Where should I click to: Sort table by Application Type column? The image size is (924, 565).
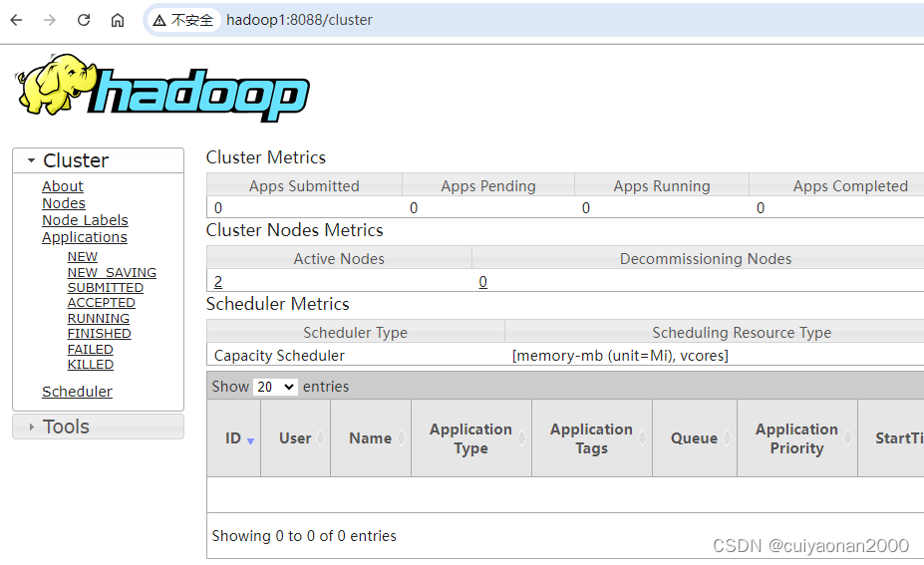pyautogui.click(x=471, y=438)
